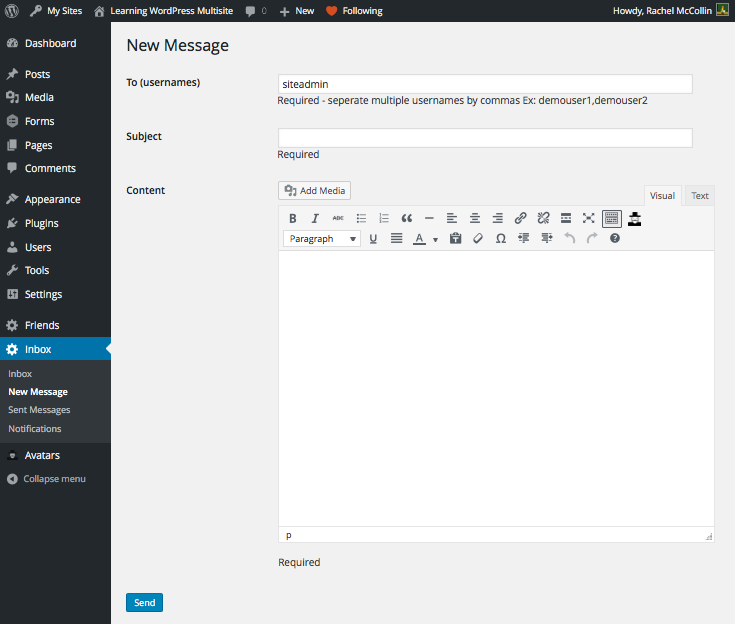Increase paragraph indent
The height and width of the screenshot is (624, 735).
(x=547, y=239)
